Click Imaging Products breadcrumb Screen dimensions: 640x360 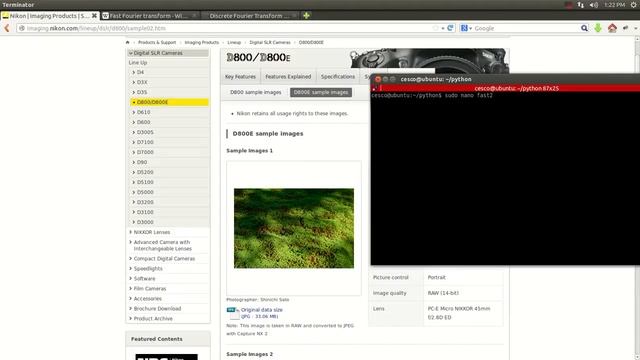click(202, 42)
